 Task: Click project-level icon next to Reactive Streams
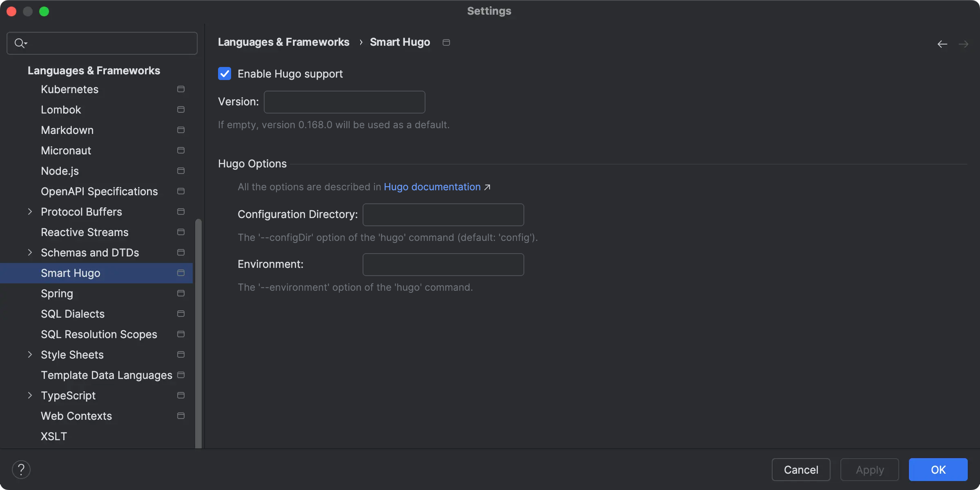pos(181,232)
